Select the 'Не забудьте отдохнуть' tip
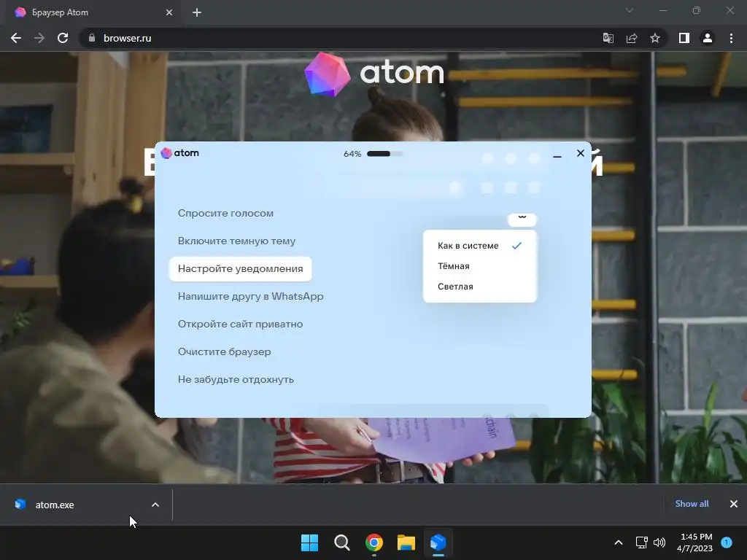Viewport: 747px width, 560px height. point(236,379)
